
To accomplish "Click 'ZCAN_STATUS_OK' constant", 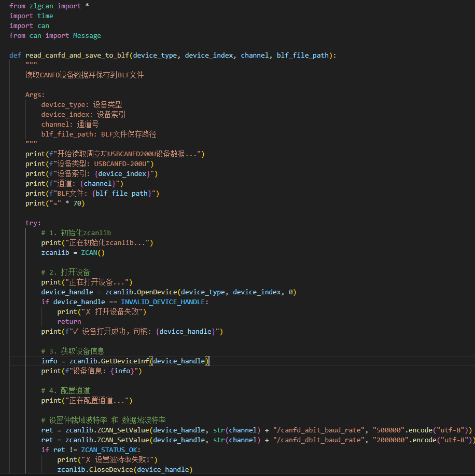I will (x=109, y=450).
